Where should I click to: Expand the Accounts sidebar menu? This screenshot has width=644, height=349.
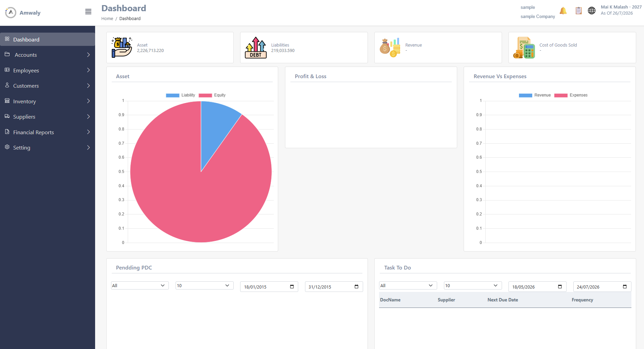tap(48, 55)
